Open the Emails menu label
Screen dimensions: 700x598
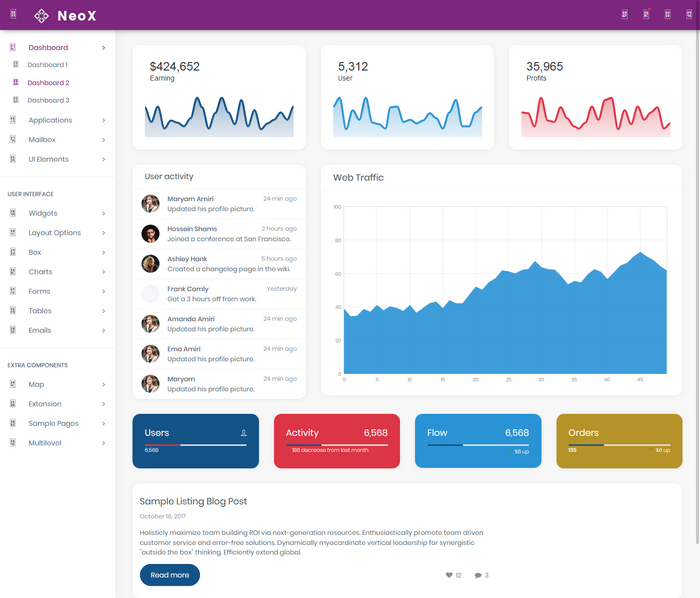tap(40, 330)
